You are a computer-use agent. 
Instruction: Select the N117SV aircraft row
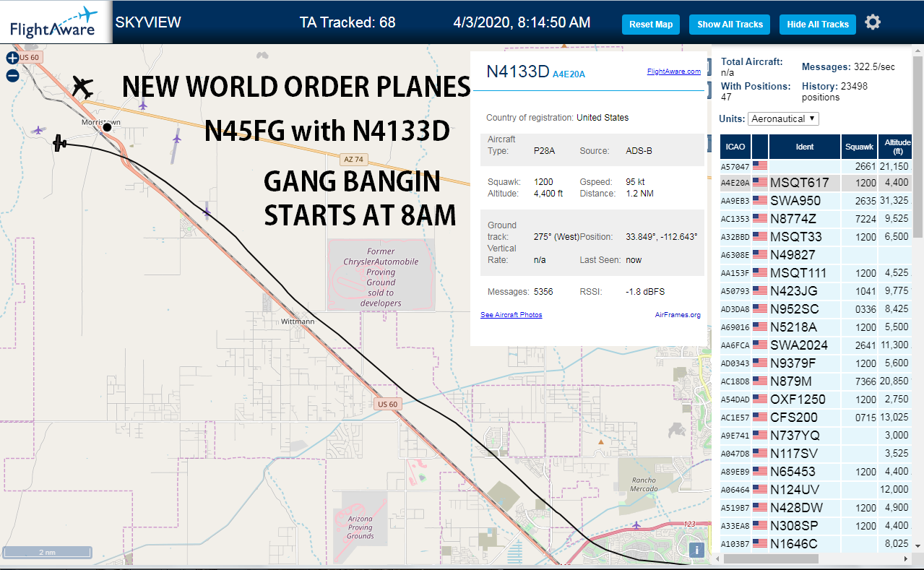click(816, 454)
